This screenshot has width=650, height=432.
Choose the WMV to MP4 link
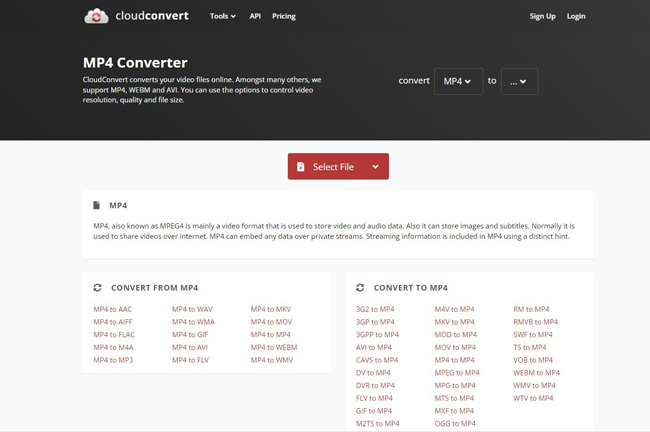point(534,386)
